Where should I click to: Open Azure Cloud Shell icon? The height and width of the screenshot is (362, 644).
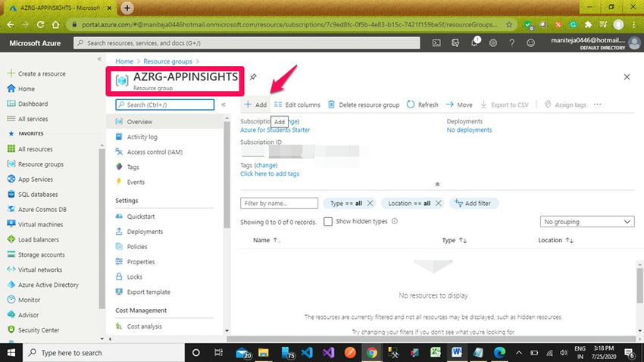(x=436, y=42)
